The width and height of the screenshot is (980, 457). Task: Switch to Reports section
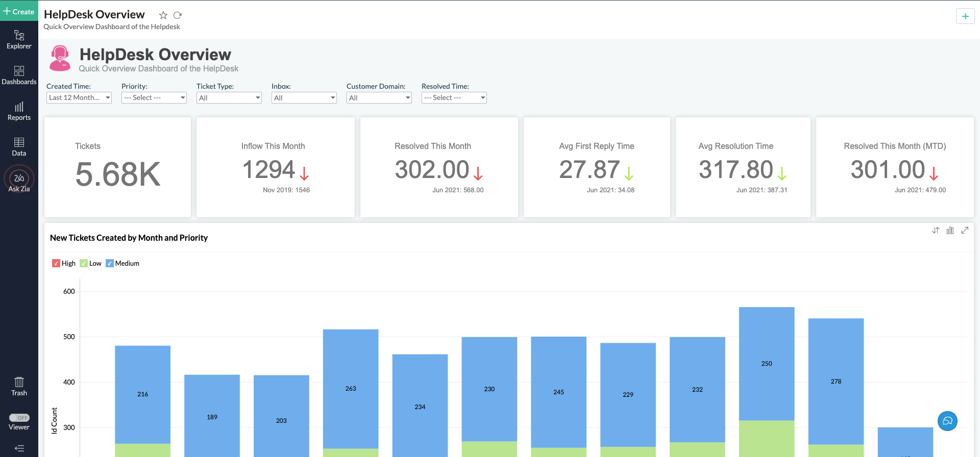[x=19, y=111]
